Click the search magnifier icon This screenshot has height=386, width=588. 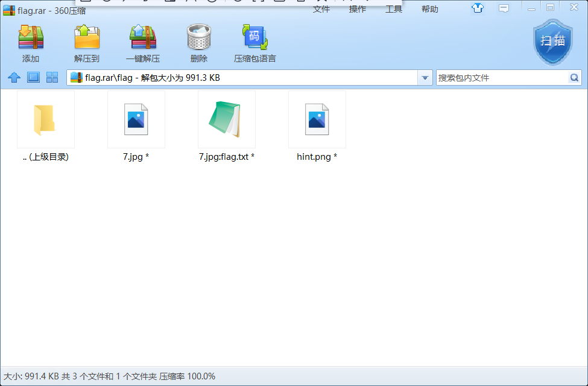coord(574,78)
